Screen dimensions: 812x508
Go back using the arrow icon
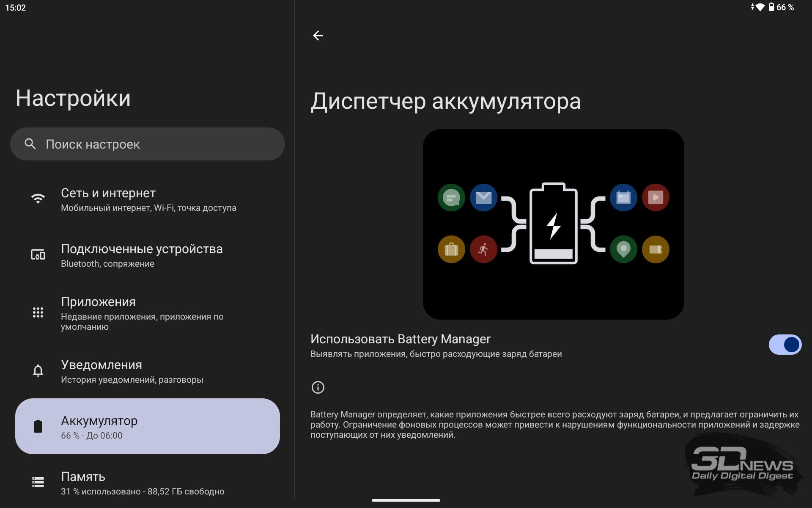(318, 36)
